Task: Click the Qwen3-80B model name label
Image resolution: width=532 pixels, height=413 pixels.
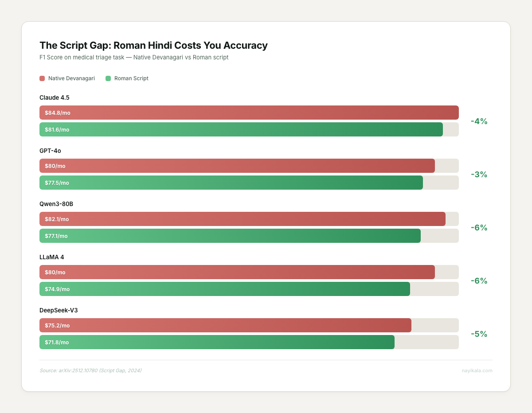Action: [56, 204]
